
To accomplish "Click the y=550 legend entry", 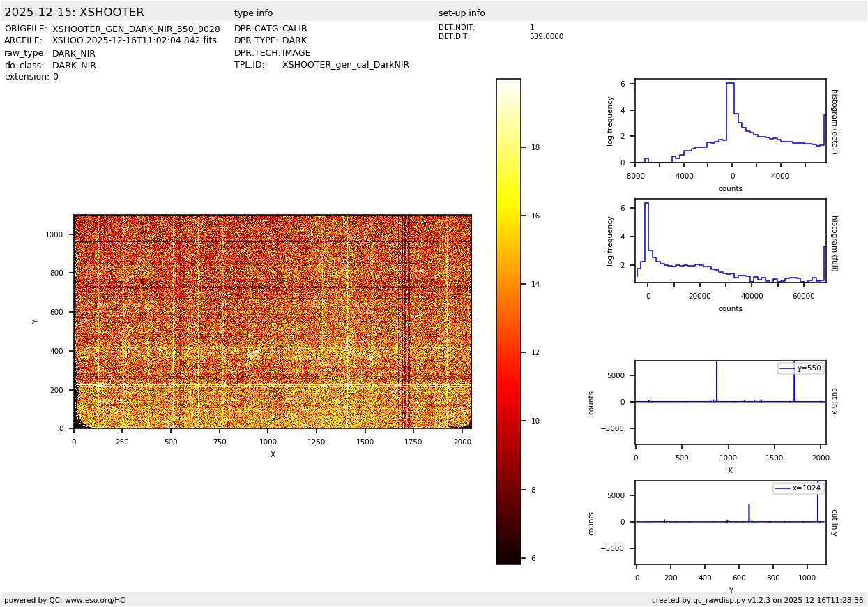I will [x=800, y=368].
